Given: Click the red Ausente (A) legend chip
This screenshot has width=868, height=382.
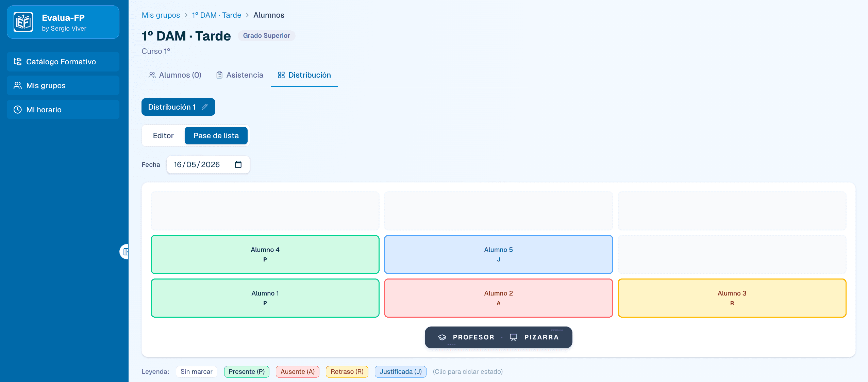Looking at the screenshot, I should pos(298,371).
